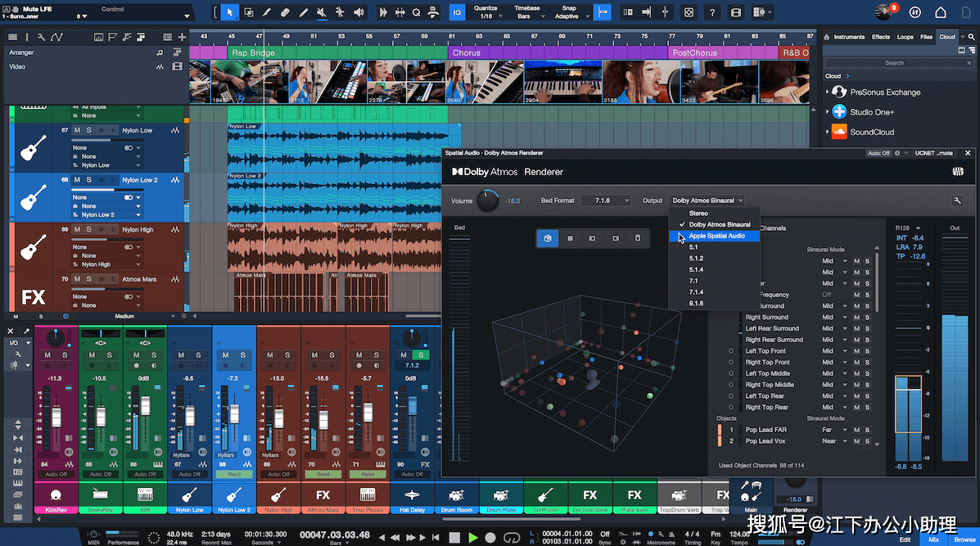This screenshot has width=980, height=546.
Task: Activate the Listen speaker tool
Action: click(x=359, y=12)
